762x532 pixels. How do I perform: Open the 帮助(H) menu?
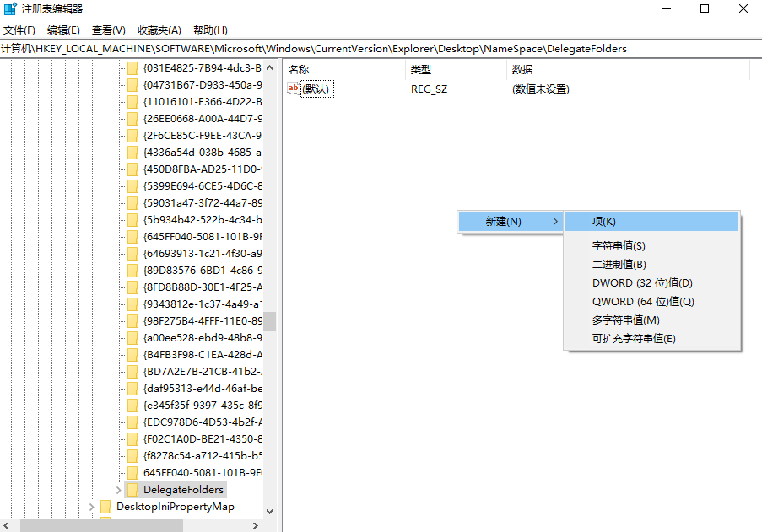210,30
